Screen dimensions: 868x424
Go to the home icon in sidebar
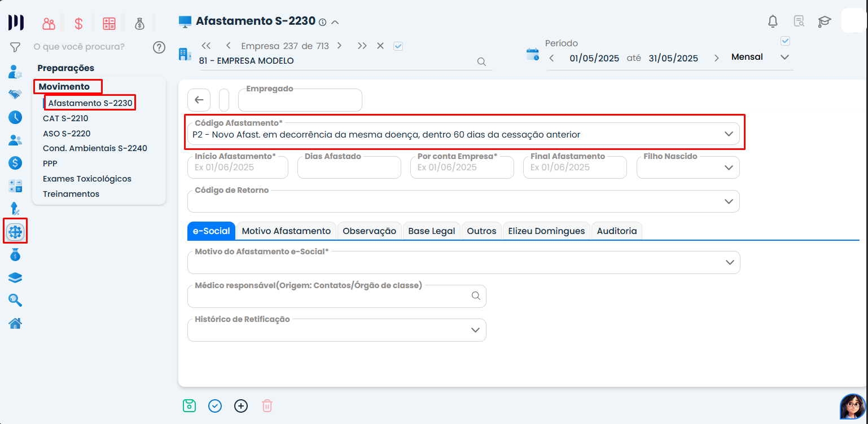point(15,323)
